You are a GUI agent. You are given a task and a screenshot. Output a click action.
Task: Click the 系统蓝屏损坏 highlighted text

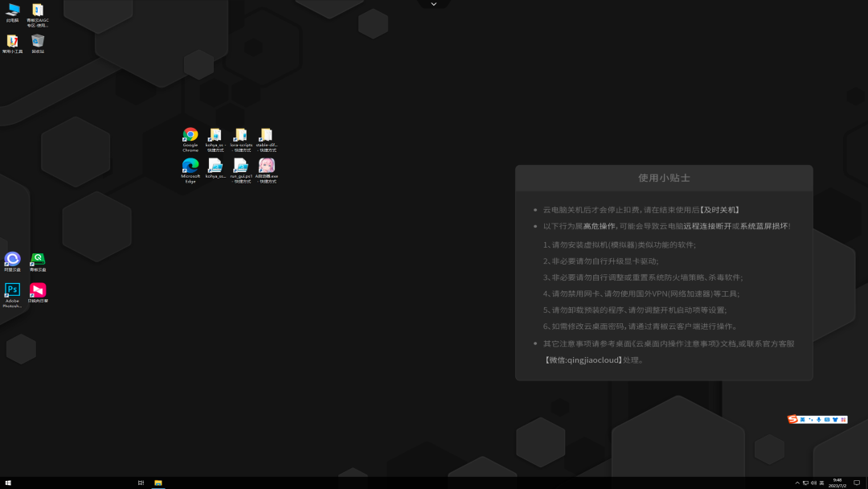click(x=764, y=226)
